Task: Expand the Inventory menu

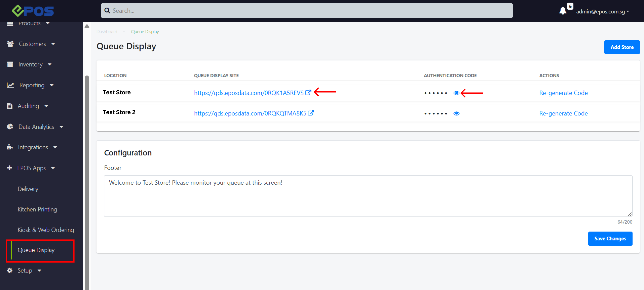Action: (x=30, y=64)
